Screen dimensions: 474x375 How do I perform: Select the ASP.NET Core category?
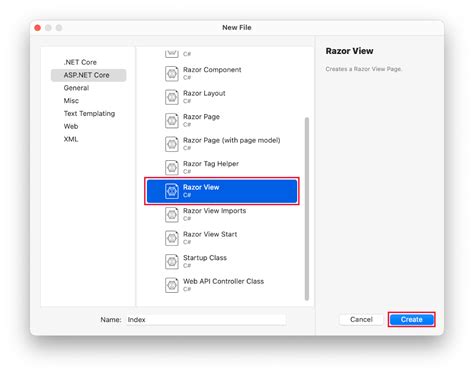point(89,75)
